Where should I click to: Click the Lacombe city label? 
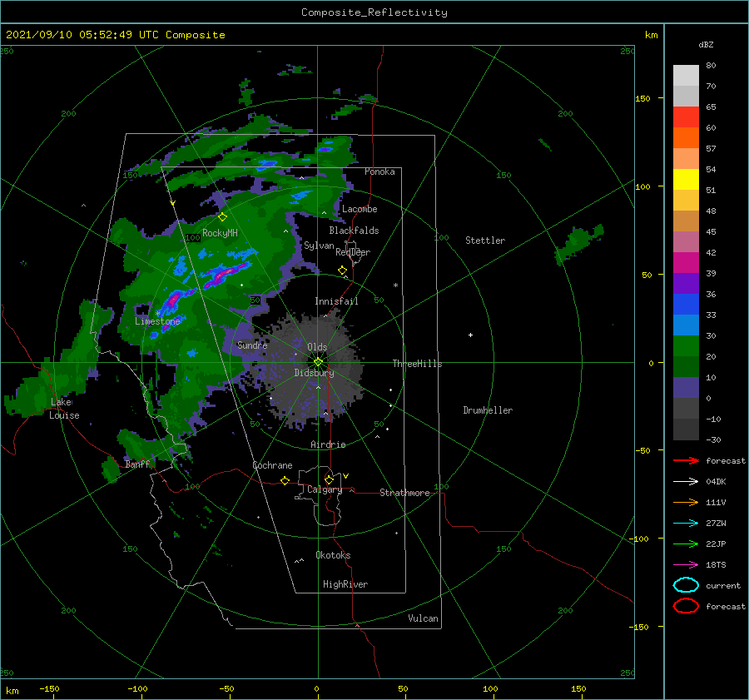tap(360, 209)
